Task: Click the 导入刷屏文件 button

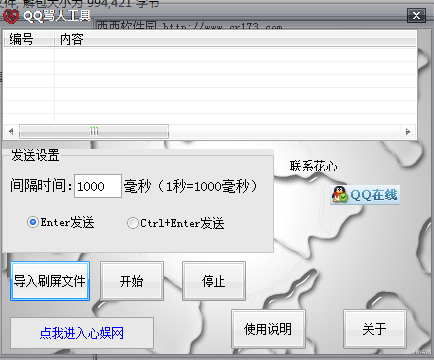Action: [x=50, y=281]
